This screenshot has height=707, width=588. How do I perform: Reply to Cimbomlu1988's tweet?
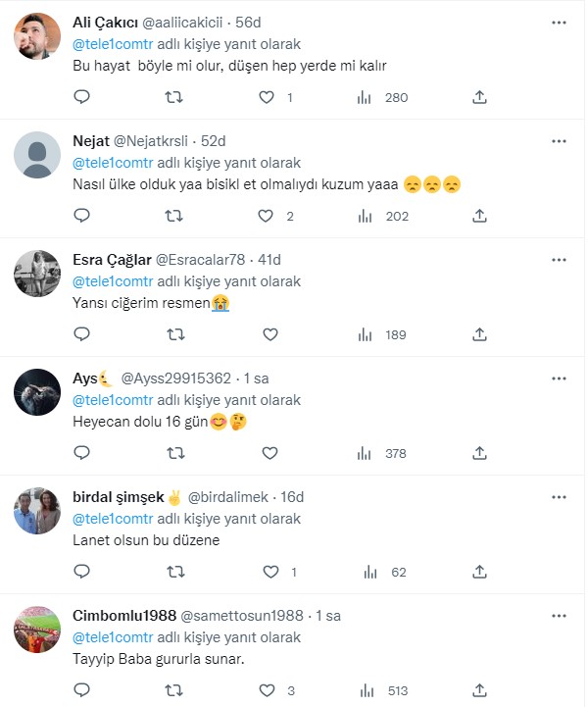(82, 690)
